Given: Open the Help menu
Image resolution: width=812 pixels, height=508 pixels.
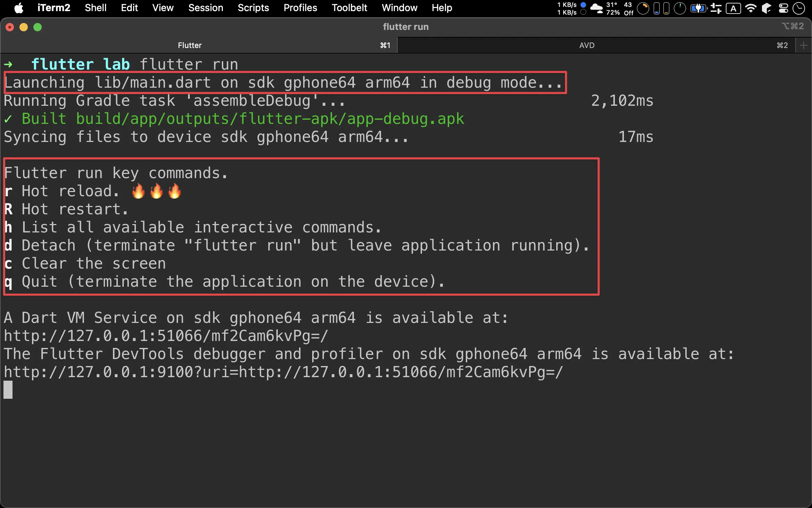Looking at the screenshot, I should 442,8.
